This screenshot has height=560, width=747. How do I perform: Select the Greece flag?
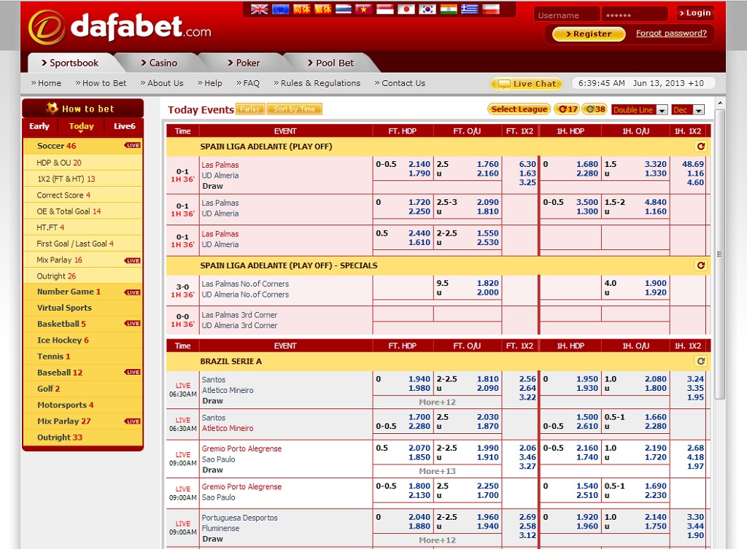[469, 9]
